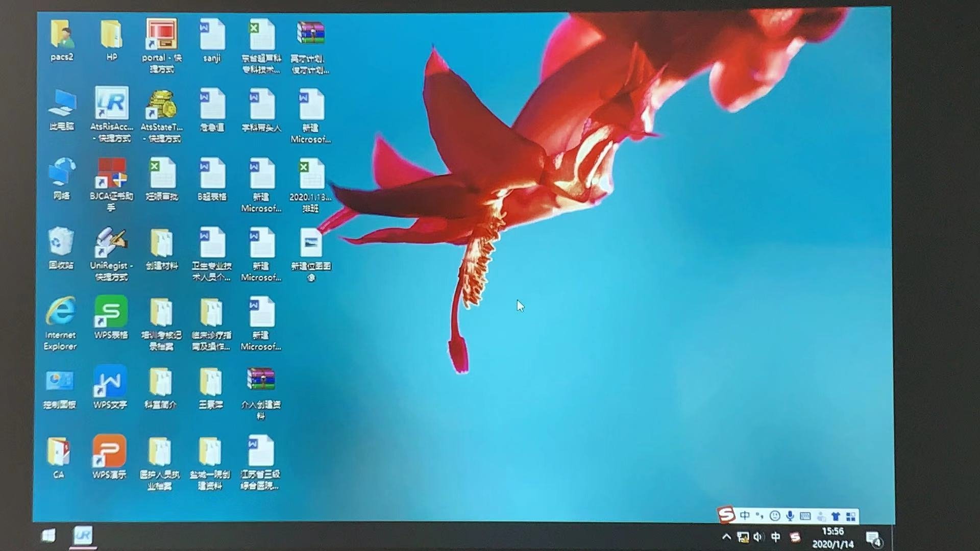The image size is (980, 551).
Task: Open the Windows Start menu
Action: coord(48,535)
